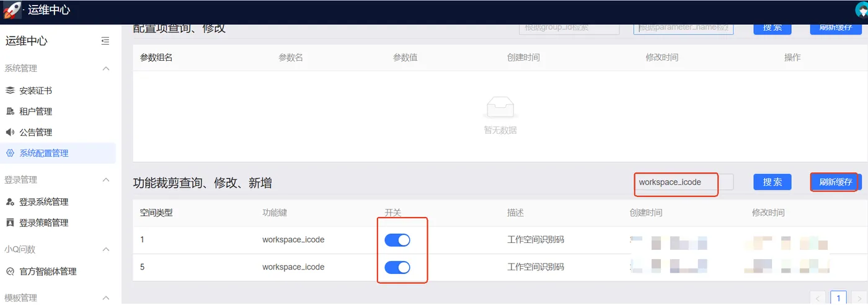Collapse the 登录管理 menu group
This screenshot has width=868, height=305.
(x=106, y=180)
